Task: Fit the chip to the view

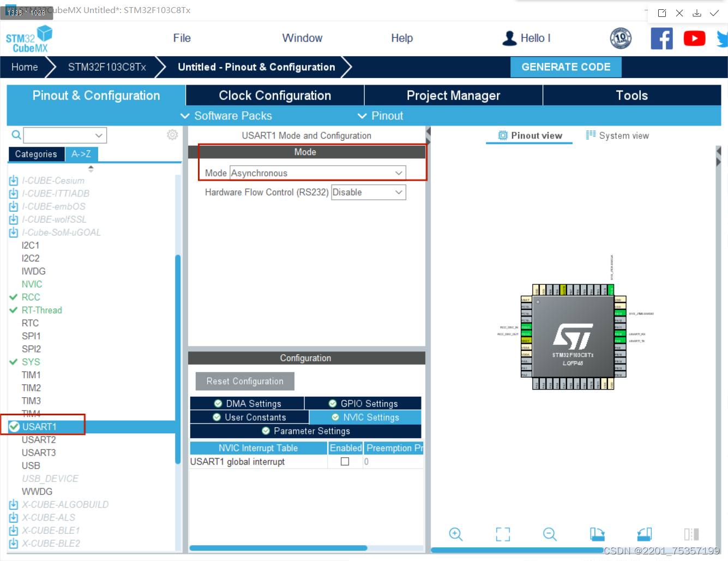Action: 503,534
